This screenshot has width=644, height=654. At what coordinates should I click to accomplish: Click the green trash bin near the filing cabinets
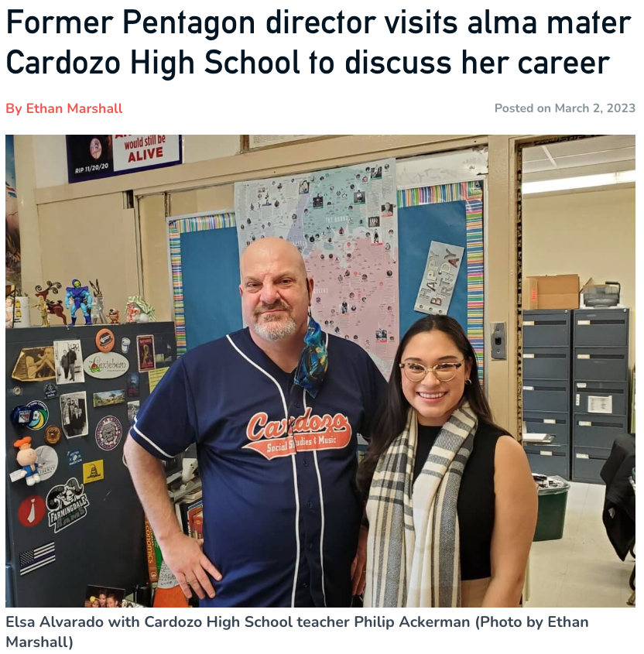[x=550, y=508]
